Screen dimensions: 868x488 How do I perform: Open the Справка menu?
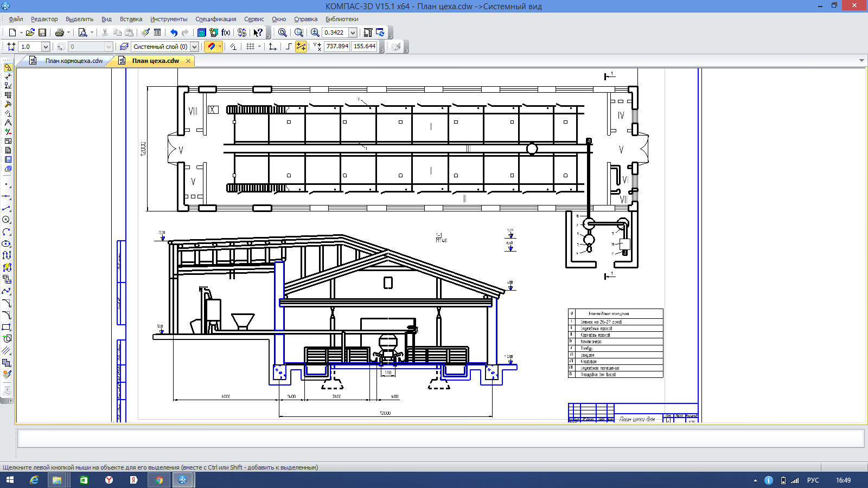tap(305, 19)
